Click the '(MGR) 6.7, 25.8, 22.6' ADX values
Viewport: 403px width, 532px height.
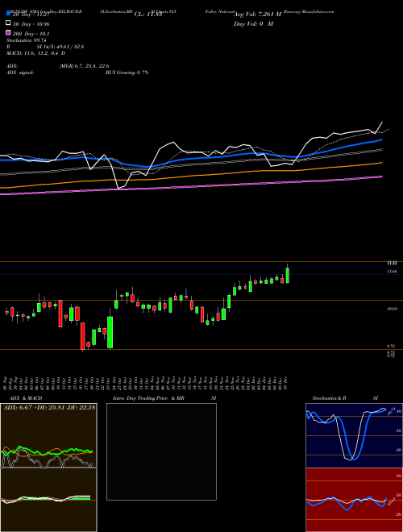tap(84, 66)
